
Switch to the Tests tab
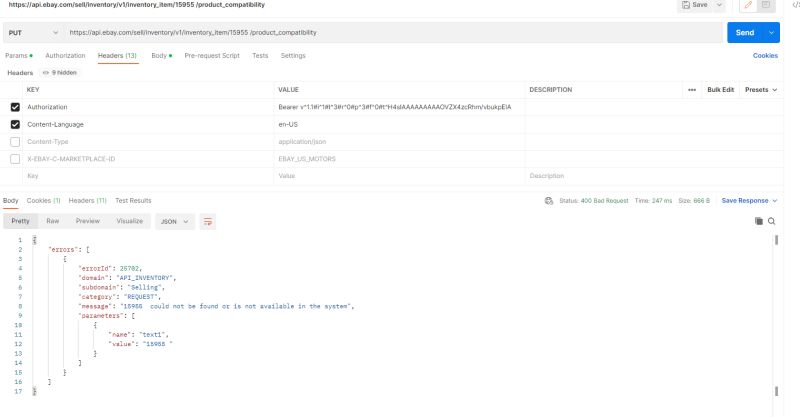tap(260, 56)
